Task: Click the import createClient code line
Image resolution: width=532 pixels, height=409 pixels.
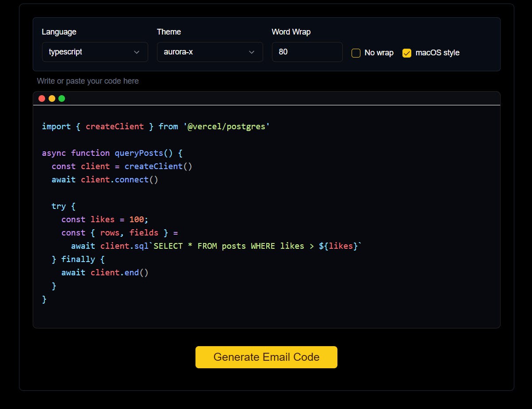Action: [x=156, y=127]
